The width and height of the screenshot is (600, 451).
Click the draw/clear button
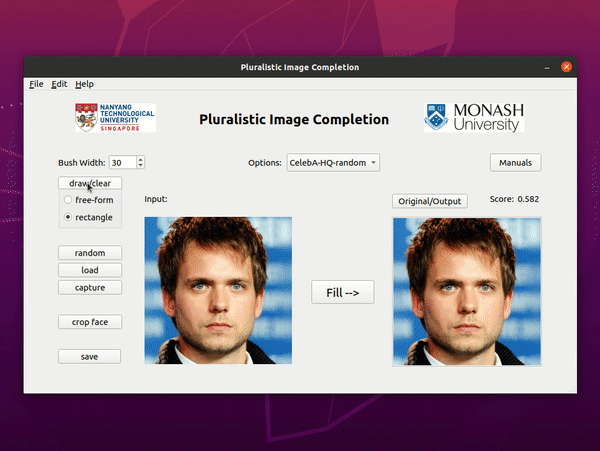tap(90, 183)
